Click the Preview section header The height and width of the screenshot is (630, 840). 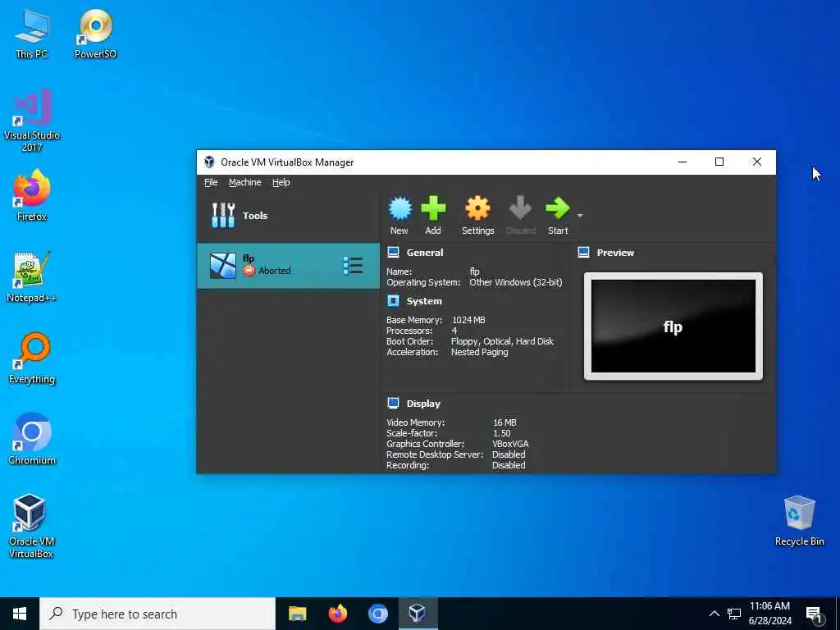click(615, 253)
